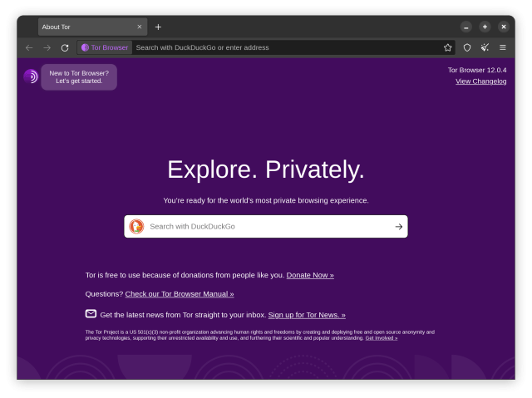532x398 pixels.
Task: Open the View Changelog link
Action: (480, 81)
